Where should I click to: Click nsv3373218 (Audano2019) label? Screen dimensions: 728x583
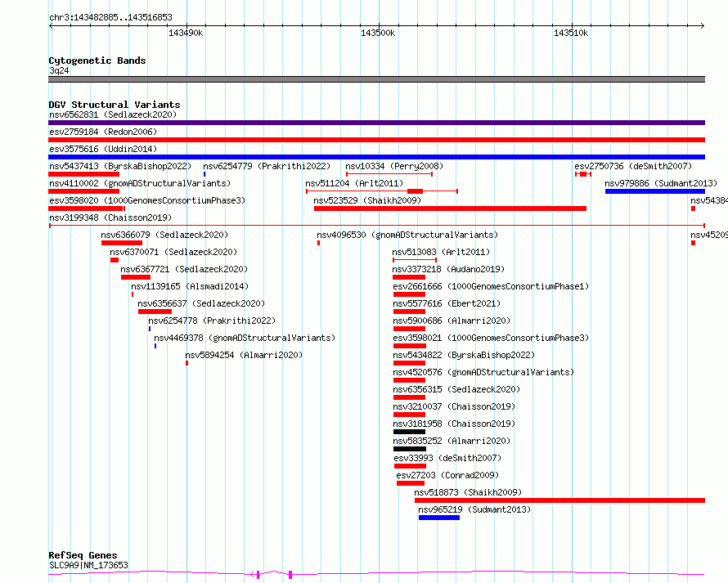click(x=448, y=269)
